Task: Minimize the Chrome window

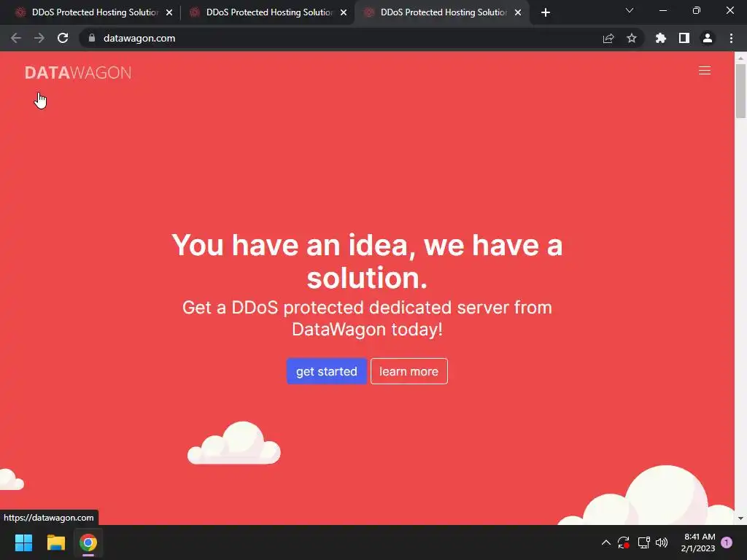Action: 663,10
